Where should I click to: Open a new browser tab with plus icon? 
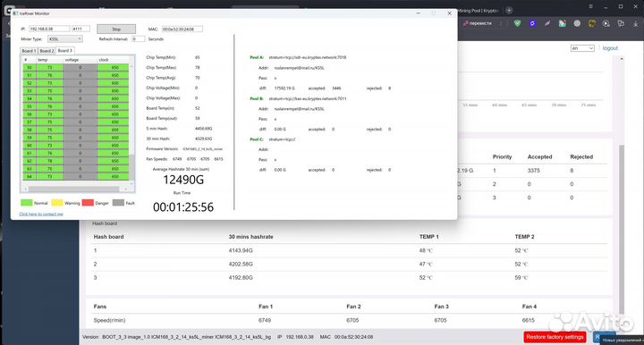(509, 10)
